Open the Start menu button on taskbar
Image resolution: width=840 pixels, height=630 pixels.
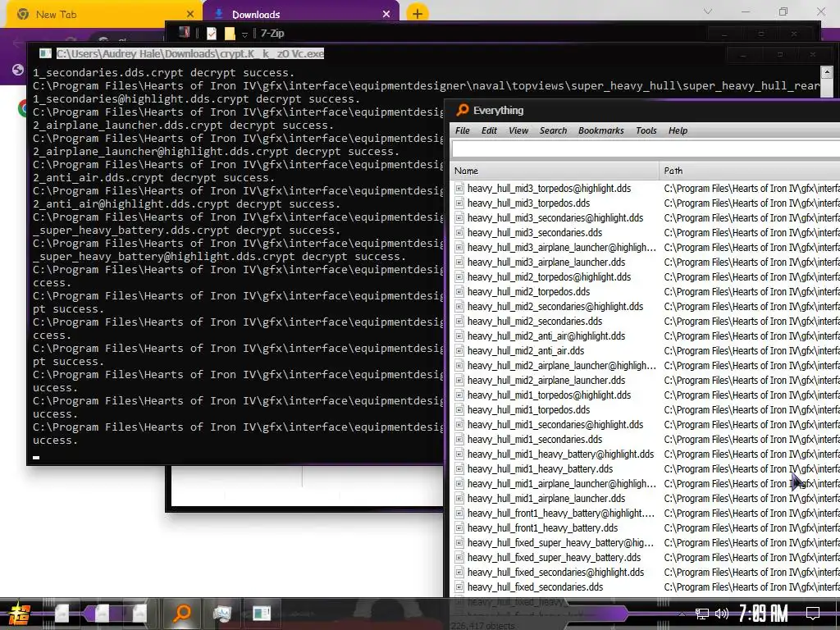pyautogui.click(x=18, y=614)
